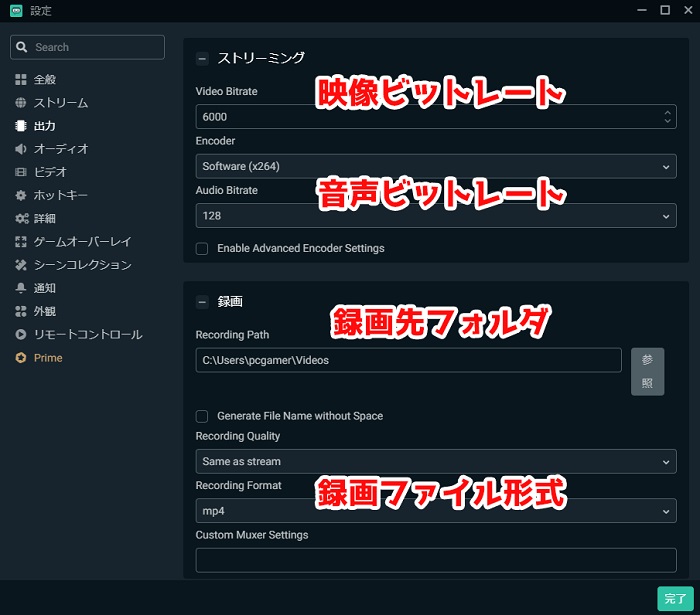Enable Advanced Encoder Settings checkbox

pos(202,248)
